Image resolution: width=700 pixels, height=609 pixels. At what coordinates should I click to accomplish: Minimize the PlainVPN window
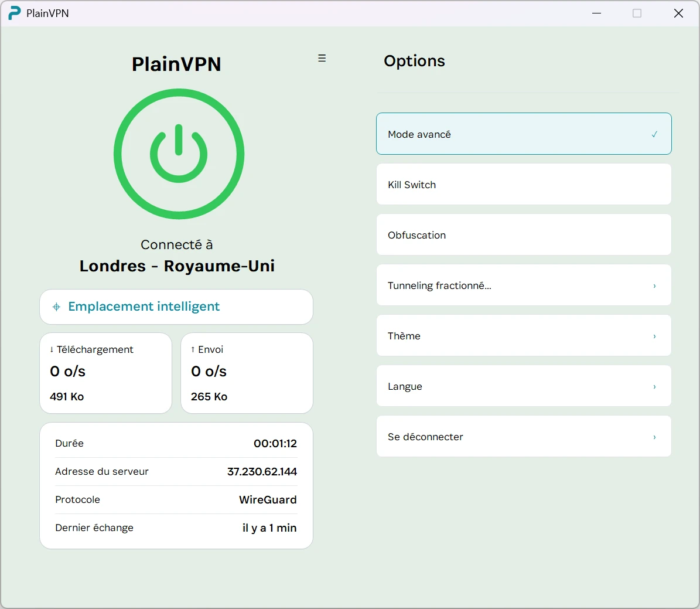[596, 13]
